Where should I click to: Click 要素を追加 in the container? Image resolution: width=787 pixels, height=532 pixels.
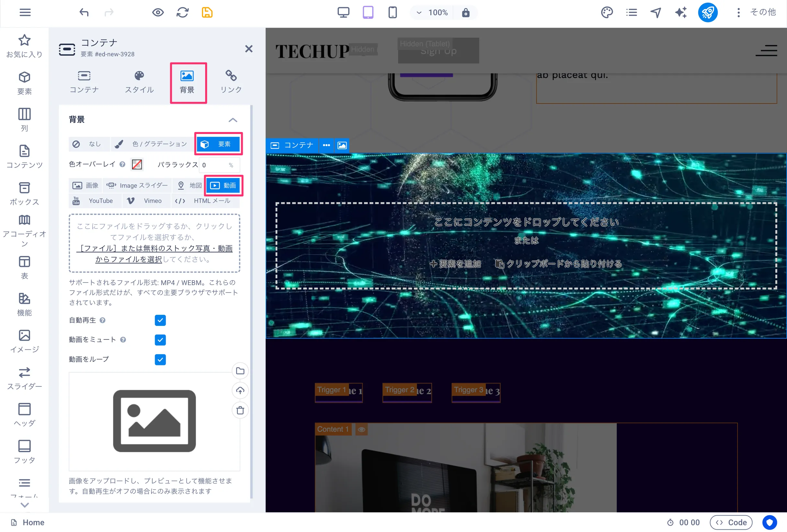455,263
